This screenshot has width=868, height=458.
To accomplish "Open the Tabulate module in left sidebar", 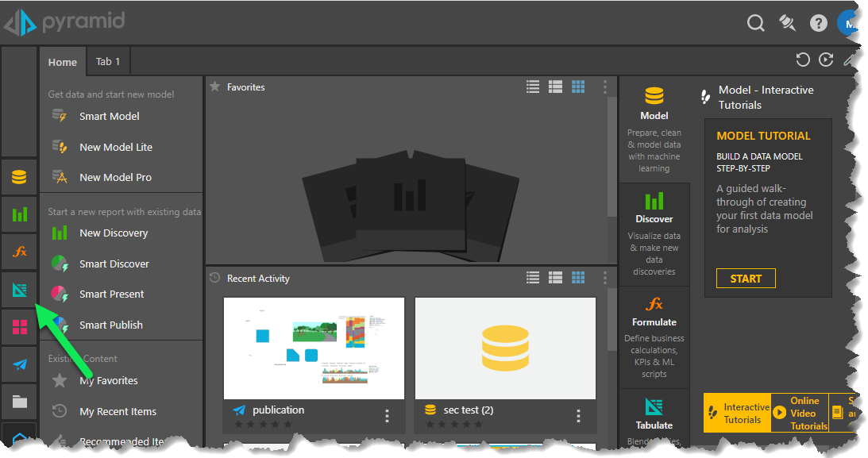I will (19, 290).
